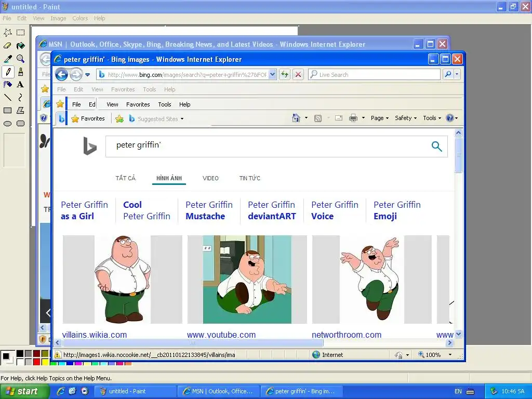Launch Windows Media Player from Quick Launch

85,391
